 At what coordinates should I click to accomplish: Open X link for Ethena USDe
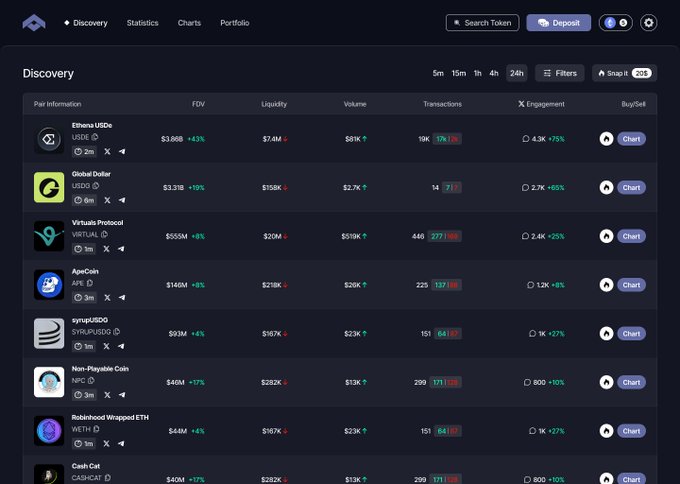pos(107,151)
